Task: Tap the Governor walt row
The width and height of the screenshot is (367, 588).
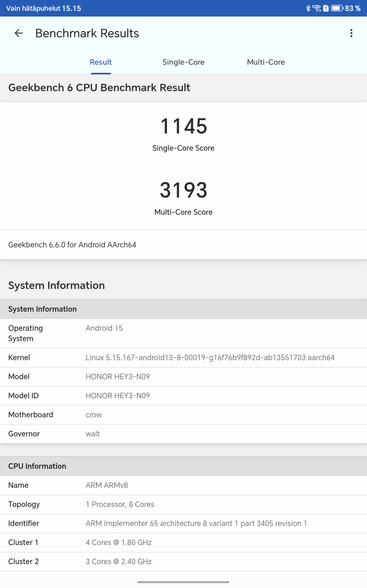Action: (92, 434)
